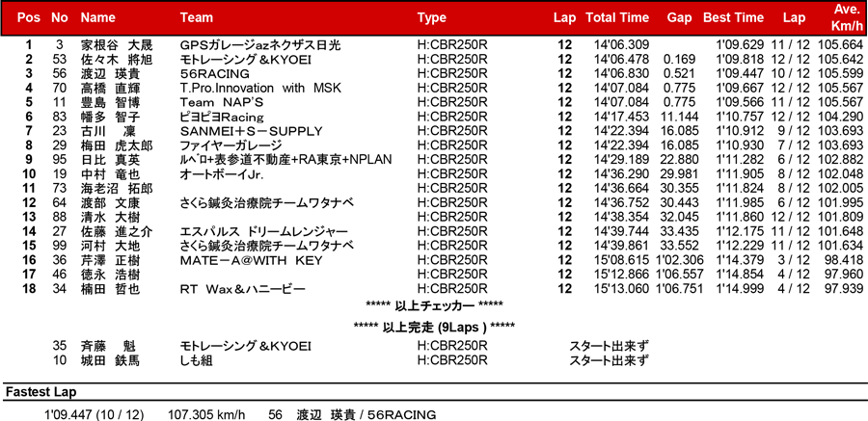Click スタート出来ず in No 35 row
The height and width of the screenshot is (421, 868).
610,347
